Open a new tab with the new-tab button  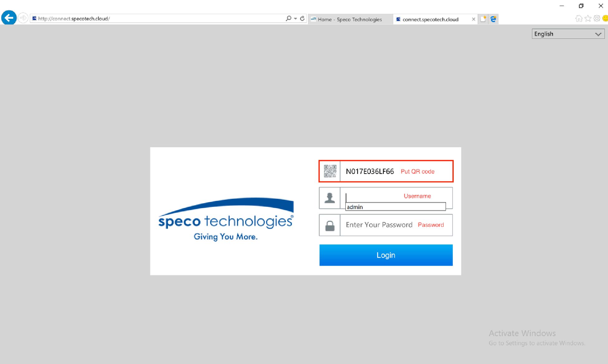pyautogui.click(x=483, y=19)
